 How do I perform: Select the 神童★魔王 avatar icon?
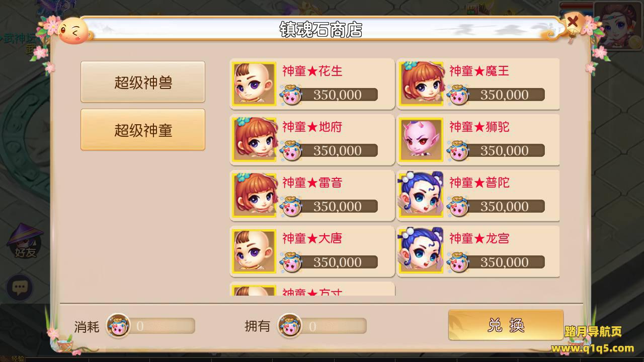pos(421,83)
